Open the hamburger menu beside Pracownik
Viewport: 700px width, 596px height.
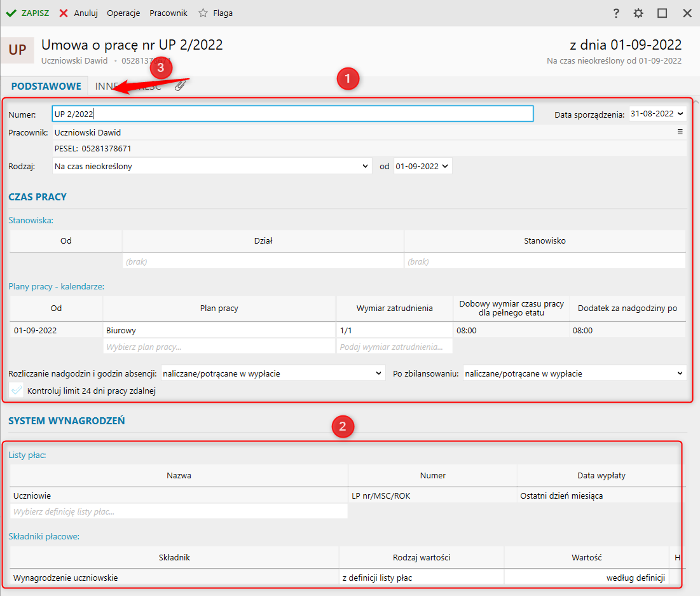[680, 132]
